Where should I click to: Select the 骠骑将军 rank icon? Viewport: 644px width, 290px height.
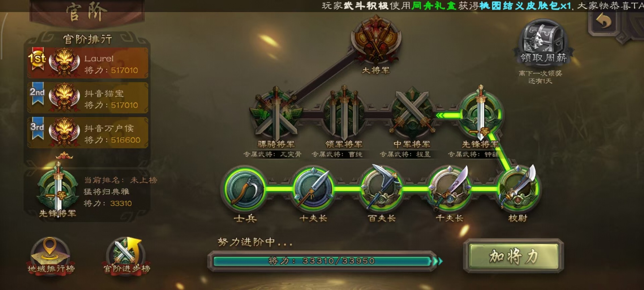pos(276,114)
